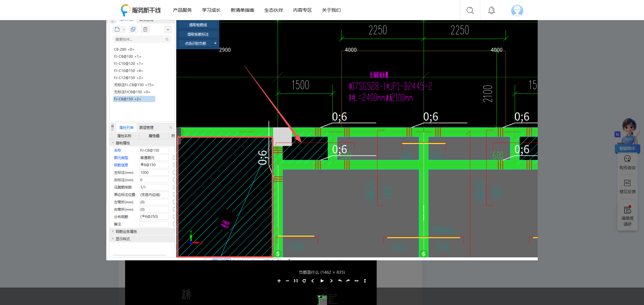The width and height of the screenshot is (644, 305).
Task: Tick the 单边标注位置 attach checkbox
Action: point(174,194)
